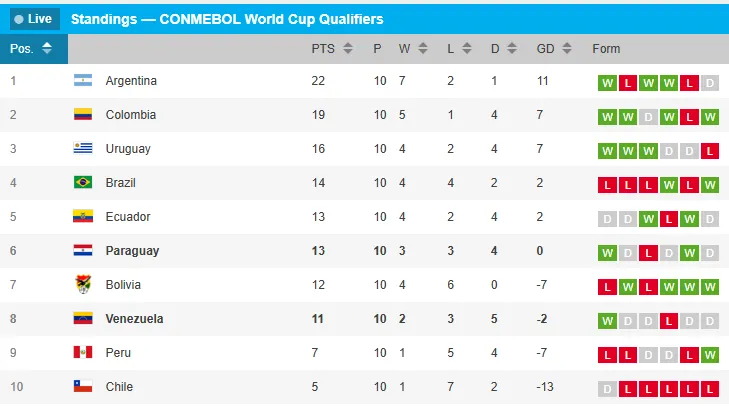Click the Chile flag icon
Screen dimensions: 729x410
click(83, 387)
